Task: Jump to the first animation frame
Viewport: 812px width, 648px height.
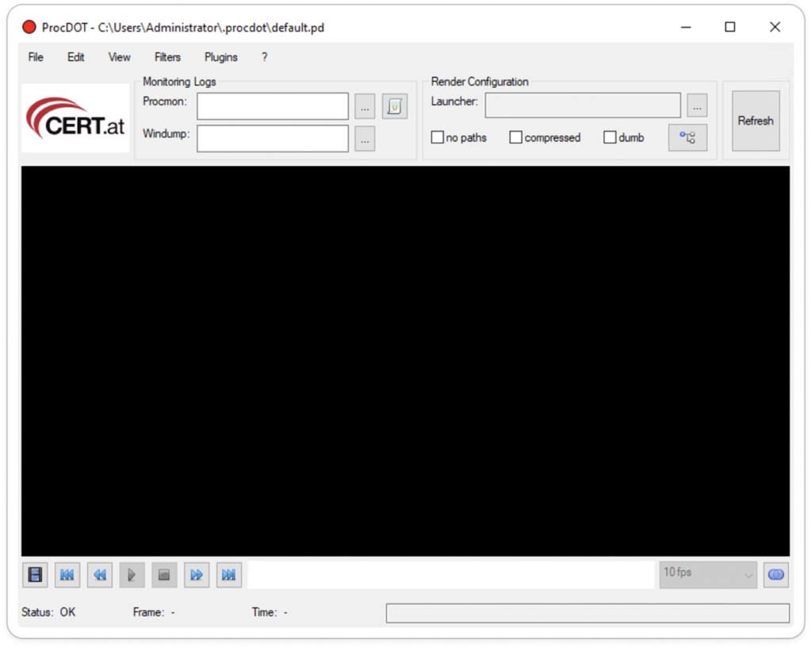Action: tap(67, 574)
